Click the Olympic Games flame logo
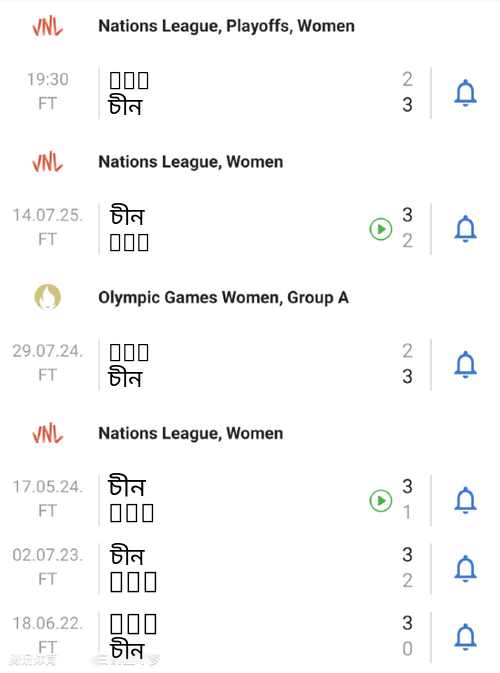Viewport: 500px width, 673px height. click(48, 297)
